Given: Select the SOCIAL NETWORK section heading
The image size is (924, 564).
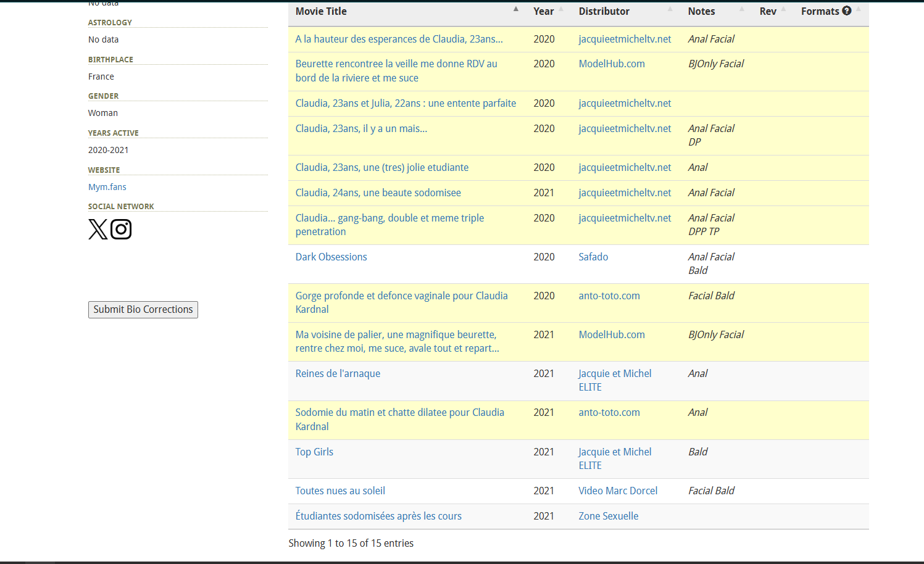Looking at the screenshot, I should pyautogui.click(x=121, y=206).
